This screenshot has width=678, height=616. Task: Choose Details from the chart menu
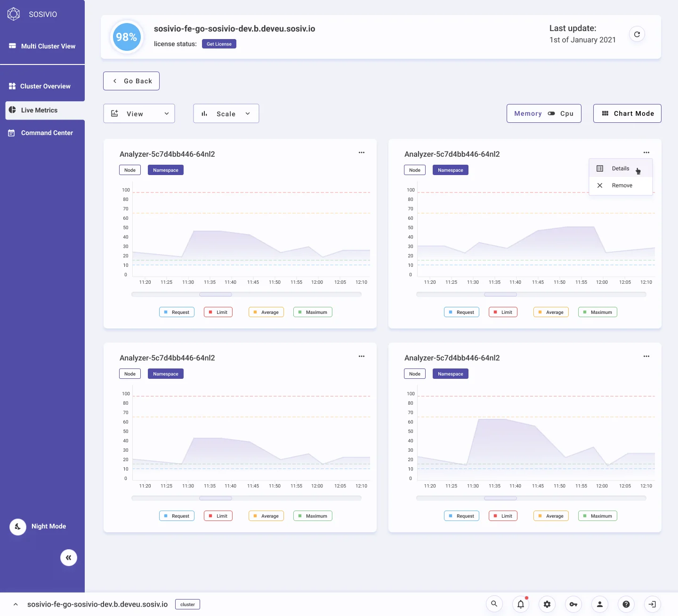pyautogui.click(x=621, y=168)
